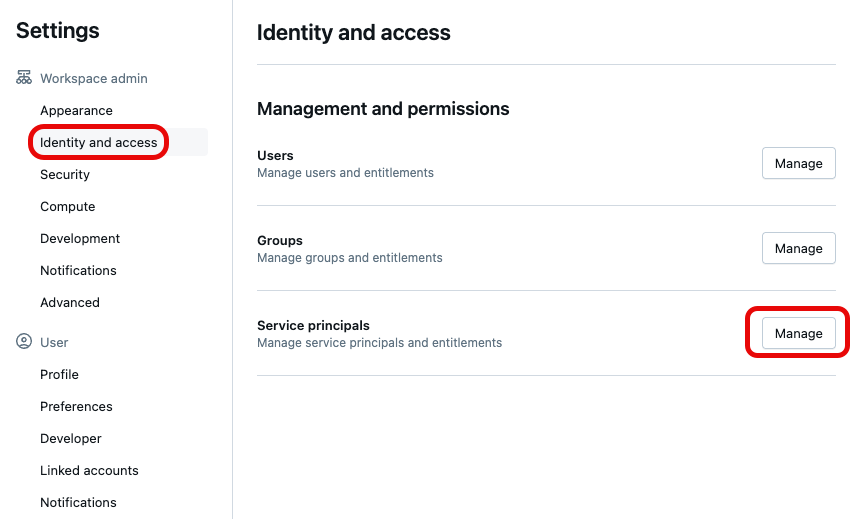
Task: Click the Workspace admin icon
Action: pyautogui.click(x=24, y=78)
